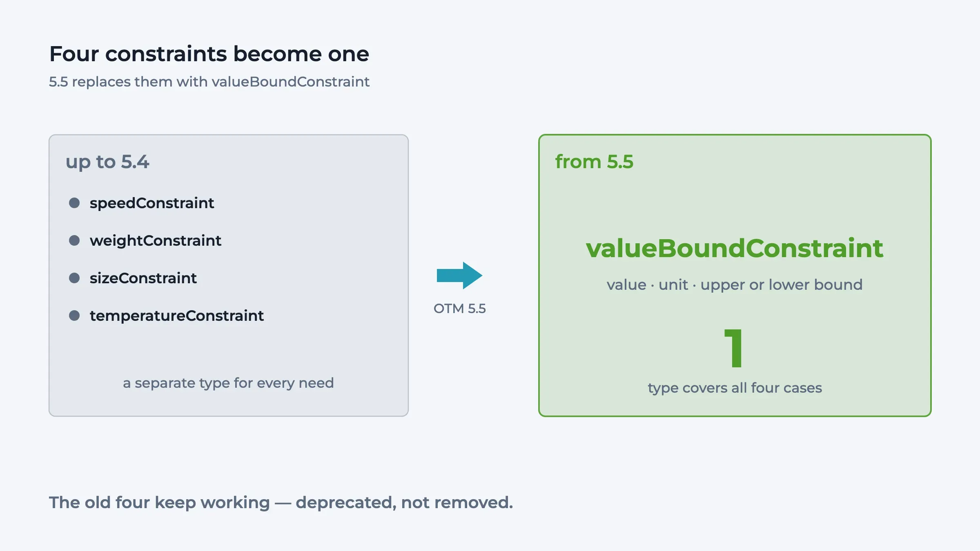Select the bullet dot beside temperatureConstraint
Image resolution: width=980 pixels, height=551 pixels.
74,315
